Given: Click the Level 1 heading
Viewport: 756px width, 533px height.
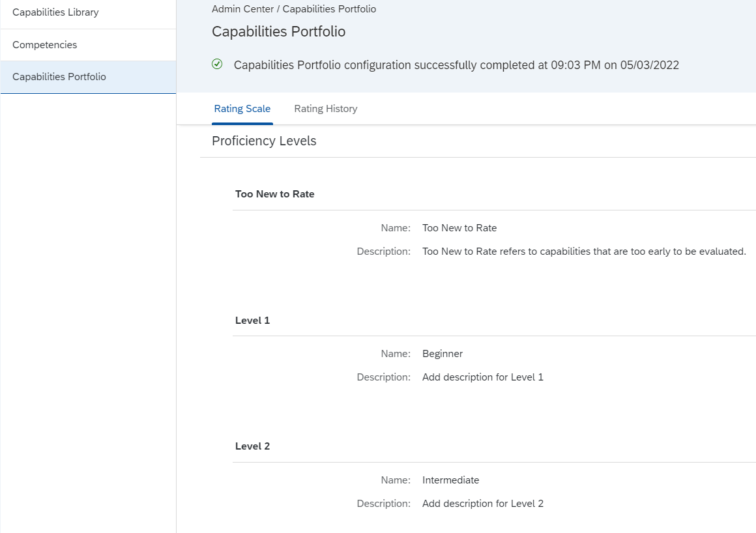Looking at the screenshot, I should 253,321.
